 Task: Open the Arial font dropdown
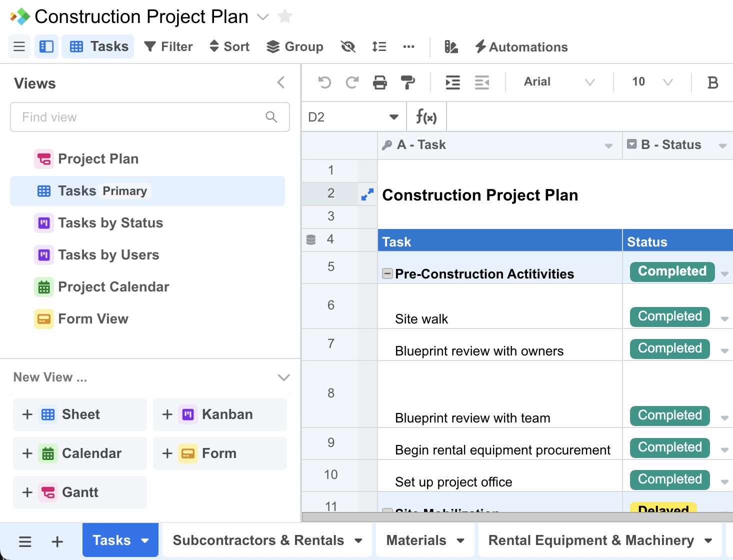coord(559,82)
